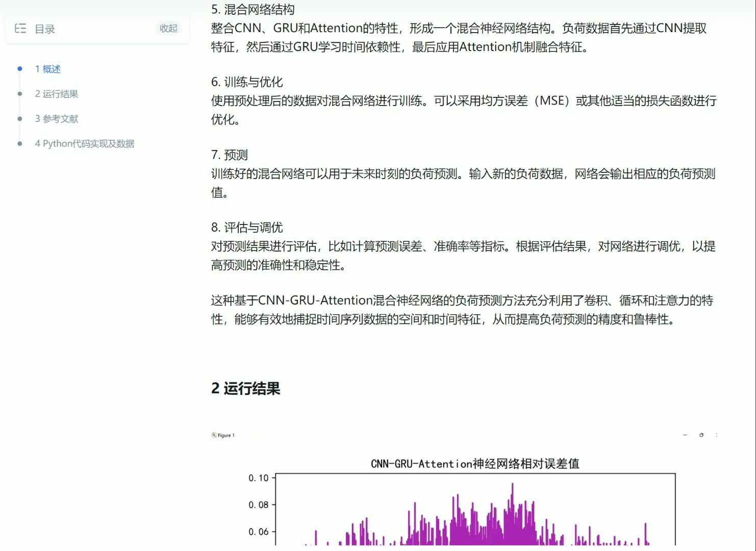Click the bullet dot beside 1 概述

pyautogui.click(x=20, y=68)
